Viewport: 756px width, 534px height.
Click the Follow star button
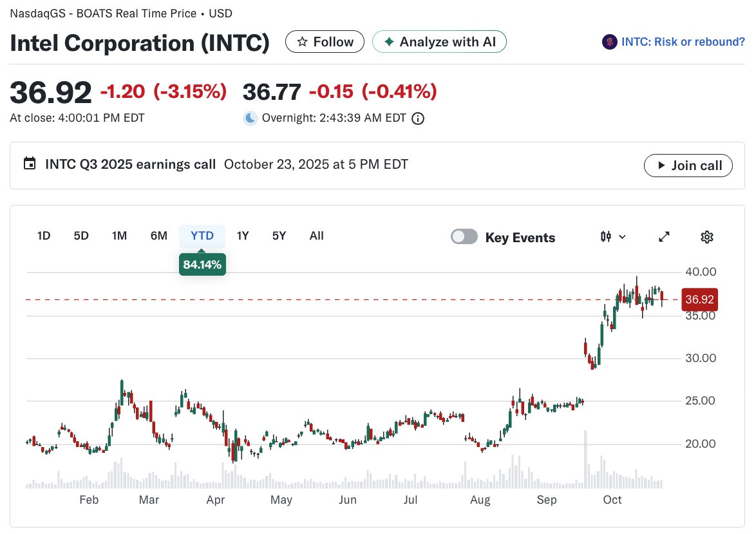pyautogui.click(x=325, y=42)
